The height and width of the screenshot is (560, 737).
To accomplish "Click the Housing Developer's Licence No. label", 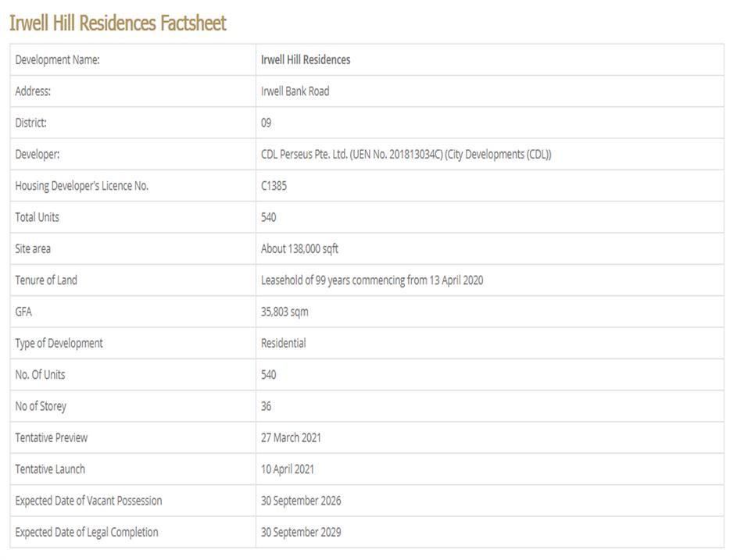I will click(x=81, y=186).
